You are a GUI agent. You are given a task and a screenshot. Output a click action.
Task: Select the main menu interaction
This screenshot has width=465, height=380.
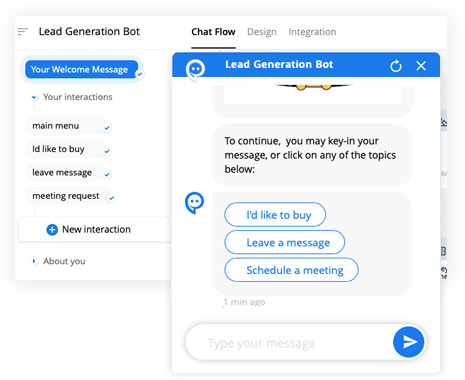pyautogui.click(x=65, y=126)
